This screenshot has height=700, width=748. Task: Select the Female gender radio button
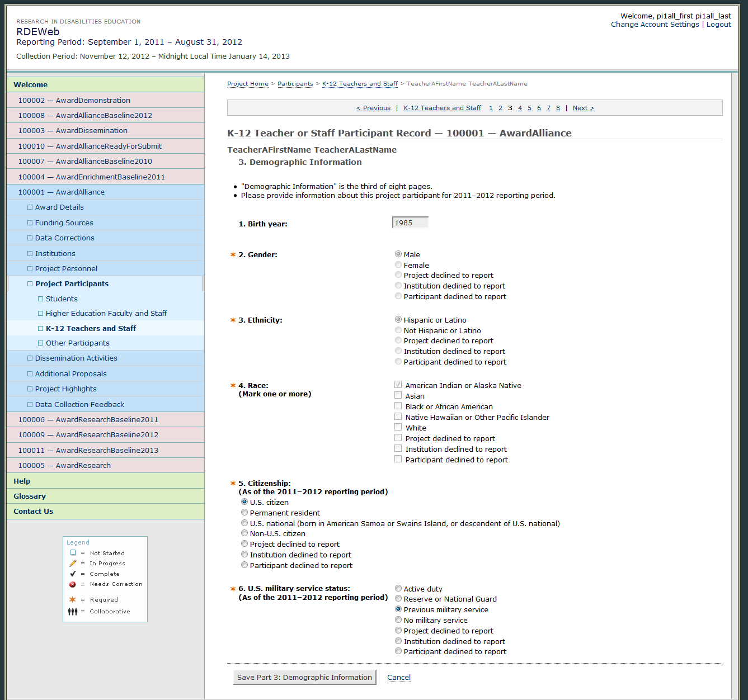click(398, 265)
